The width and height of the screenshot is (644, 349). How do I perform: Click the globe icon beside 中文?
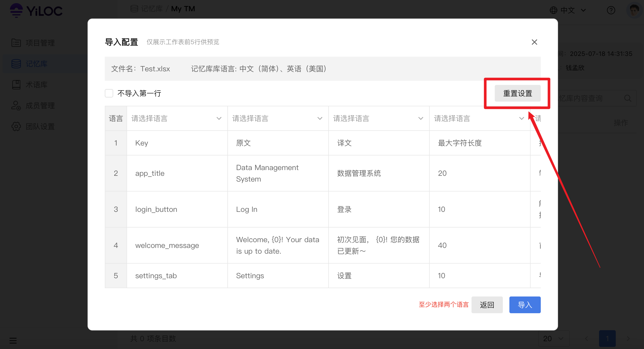[553, 10]
